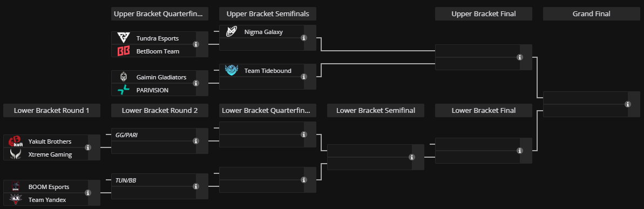Open Upper Bracket Final match info icon

(520, 57)
